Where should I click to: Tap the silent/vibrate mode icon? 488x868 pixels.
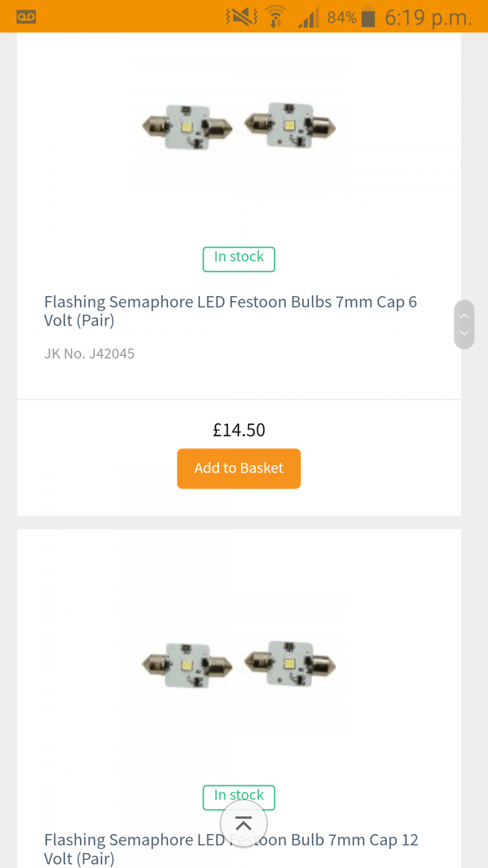tap(242, 17)
